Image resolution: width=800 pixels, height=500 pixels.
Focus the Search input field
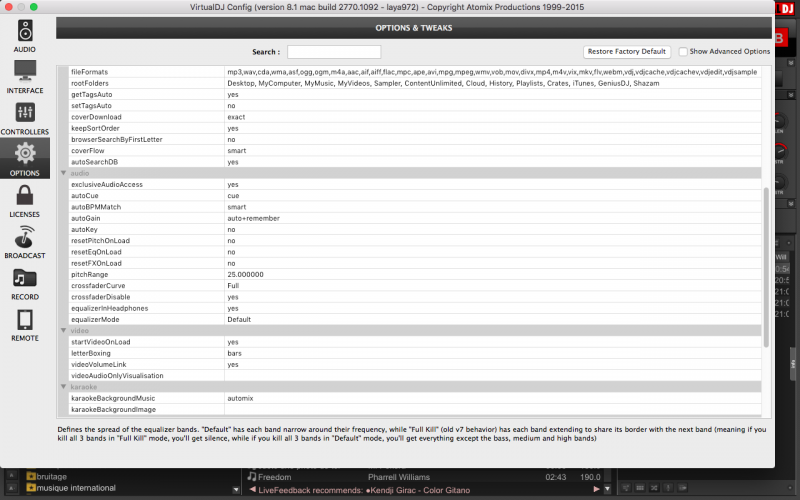pos(334,52)
